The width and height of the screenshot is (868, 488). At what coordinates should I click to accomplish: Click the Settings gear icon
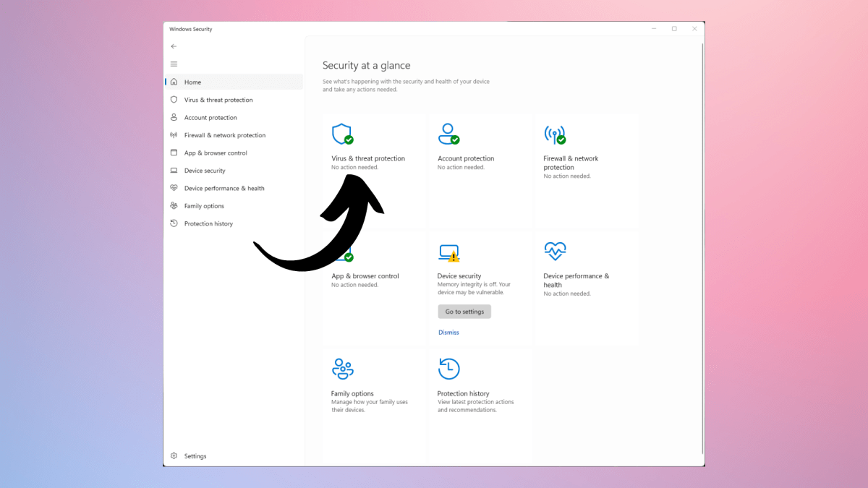174,456
